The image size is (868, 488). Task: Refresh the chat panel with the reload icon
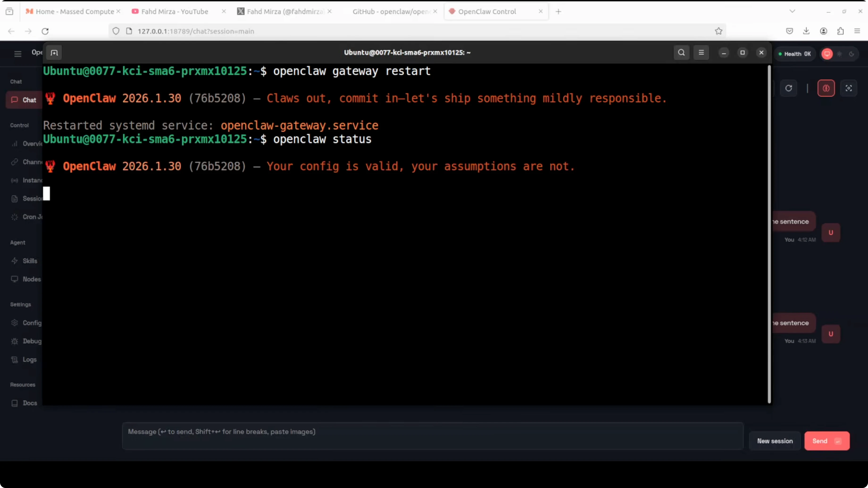click(x=789, y=88)
